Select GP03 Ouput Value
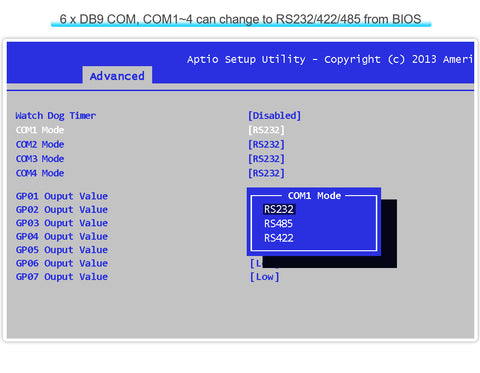480x373 pixels. (62, 223)
